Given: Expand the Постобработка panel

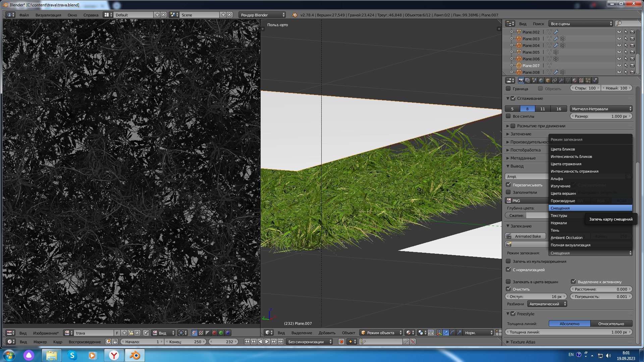Looking at the screenshot, I should 507,150.
